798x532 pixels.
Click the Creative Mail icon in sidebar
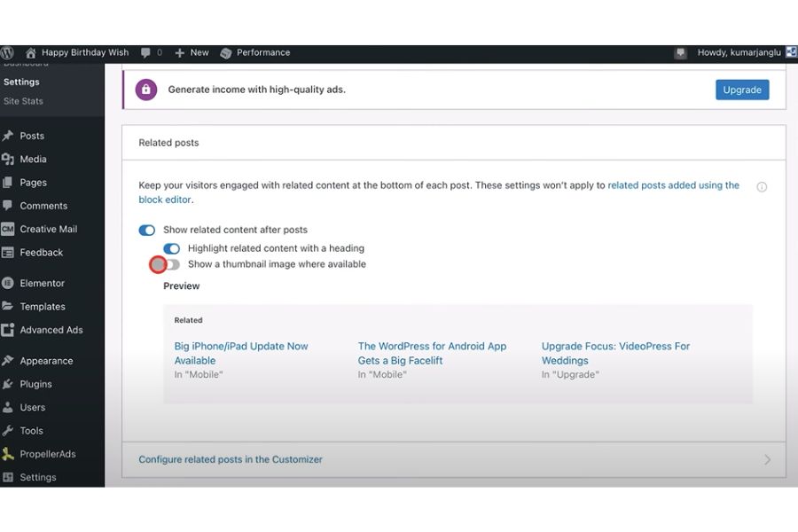click(x=8, y=229)
